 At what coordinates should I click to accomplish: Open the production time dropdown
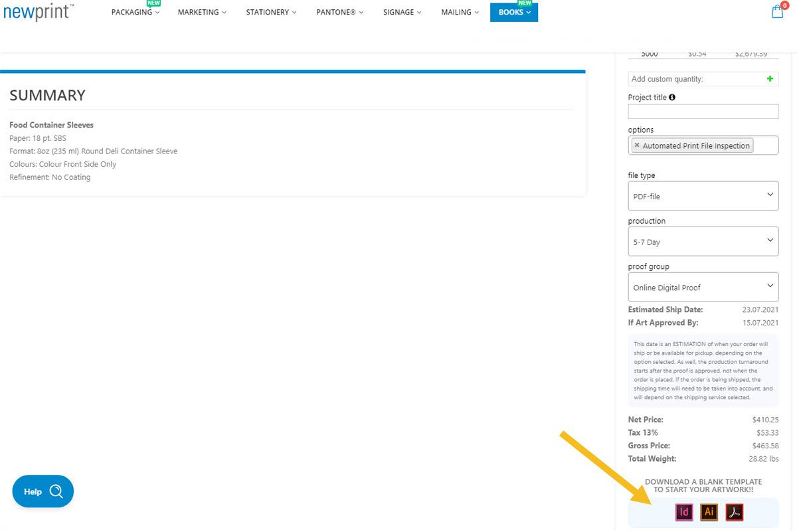pos(703,242)
